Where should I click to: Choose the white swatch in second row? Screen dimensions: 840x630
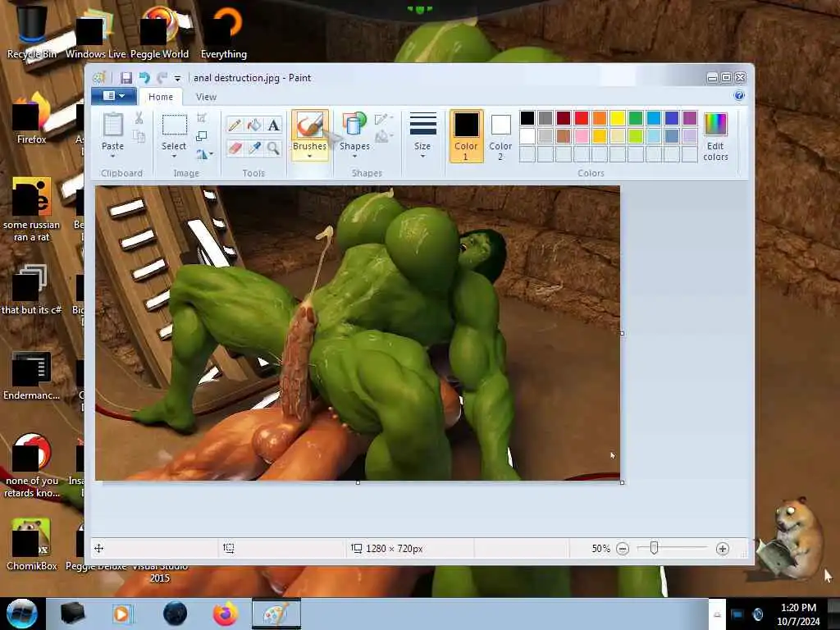click(x=527, y=136)
